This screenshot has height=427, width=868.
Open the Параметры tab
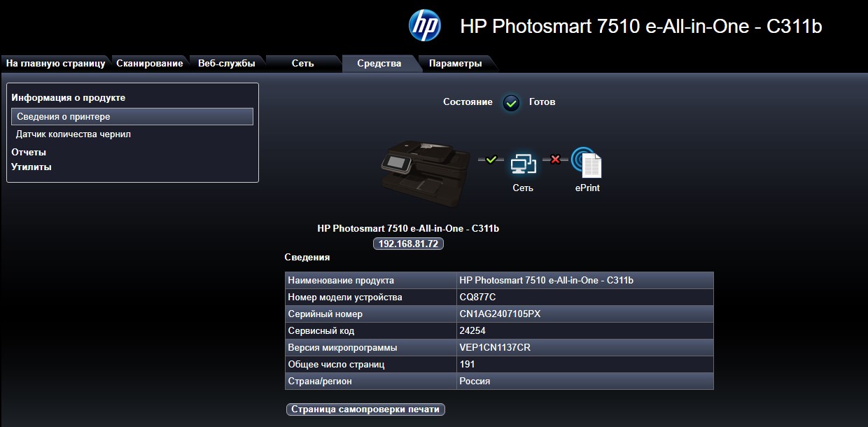click(456, 63)
